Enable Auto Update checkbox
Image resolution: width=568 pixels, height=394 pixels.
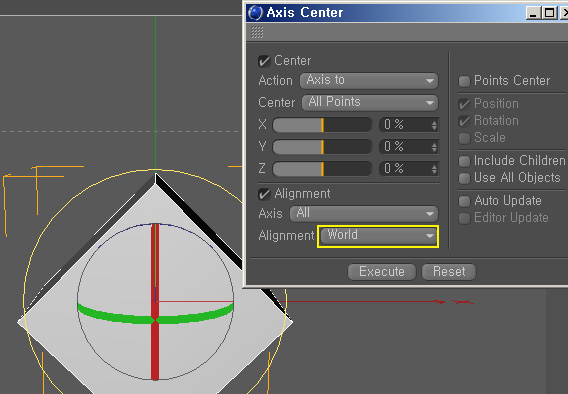tap(464, 201)
